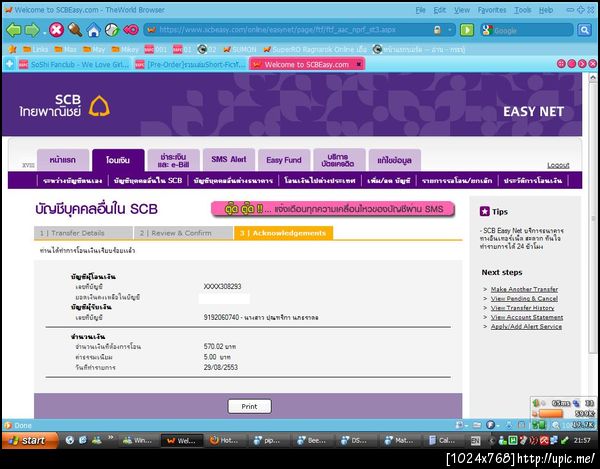
Task: Click step 1 Transfer Details
Action: pos(83,233)
